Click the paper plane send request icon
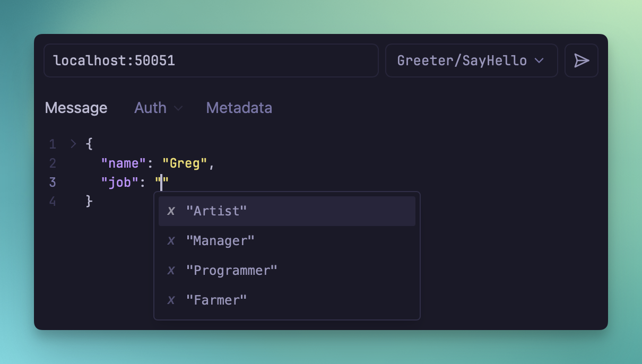 click(x=582, y=60)
